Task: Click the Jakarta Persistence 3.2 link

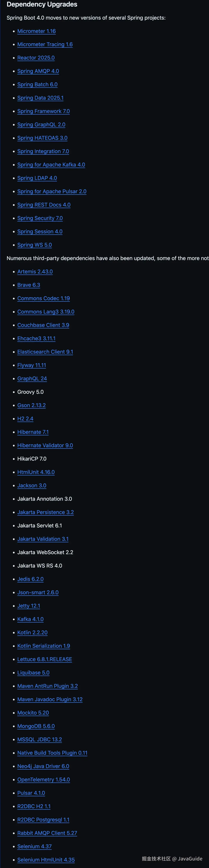Action: pos(45,512)
